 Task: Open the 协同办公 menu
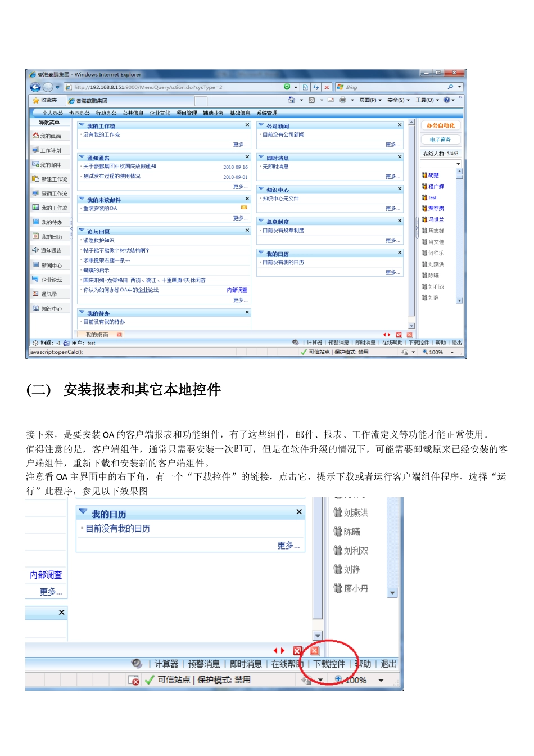(79, 113)
